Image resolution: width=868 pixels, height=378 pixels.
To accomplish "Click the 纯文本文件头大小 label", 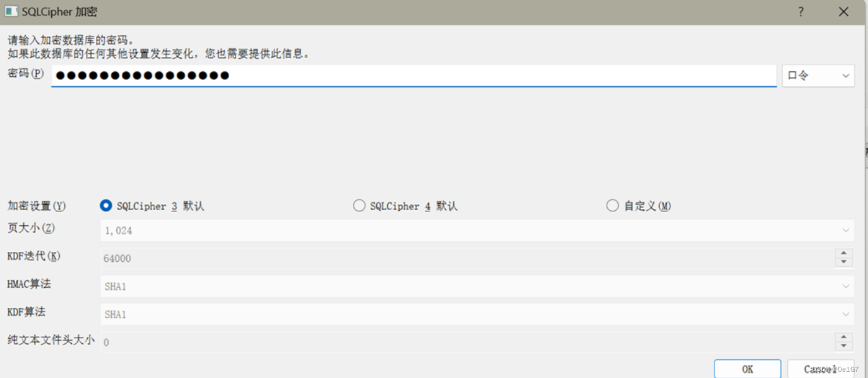I will pyautogui.click(x=51, y=340).
